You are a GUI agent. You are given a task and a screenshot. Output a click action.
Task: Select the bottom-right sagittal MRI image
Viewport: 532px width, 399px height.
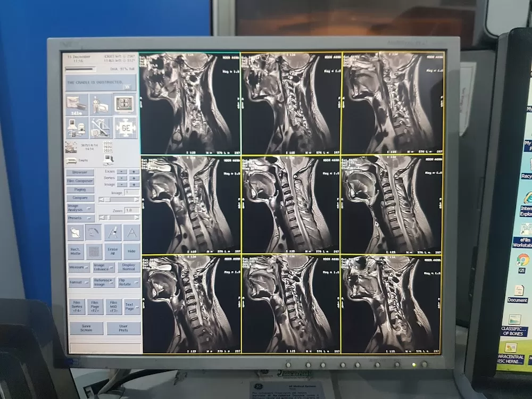(x=391, y=304)
